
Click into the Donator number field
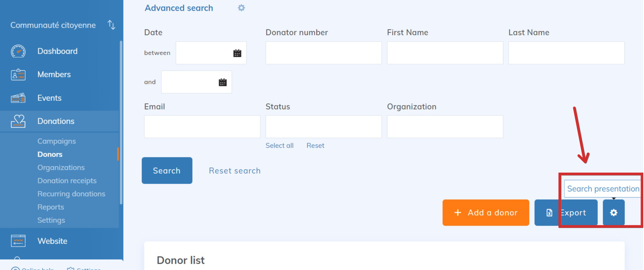point(323,53)
